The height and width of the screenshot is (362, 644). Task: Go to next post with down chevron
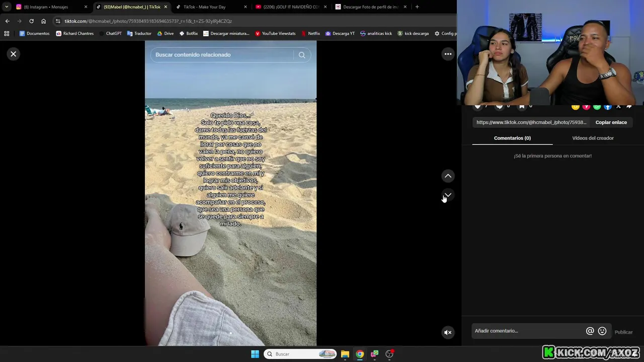tap(448, 195)
